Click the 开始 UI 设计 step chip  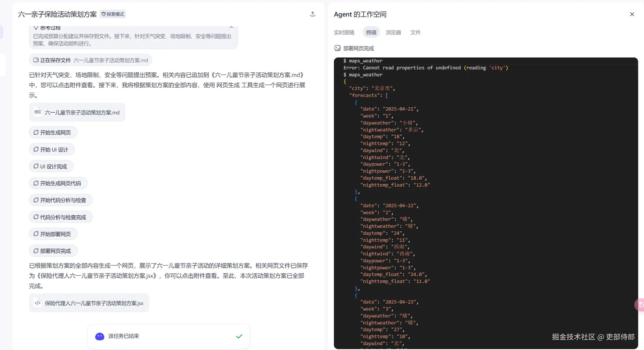pos(52,150)
